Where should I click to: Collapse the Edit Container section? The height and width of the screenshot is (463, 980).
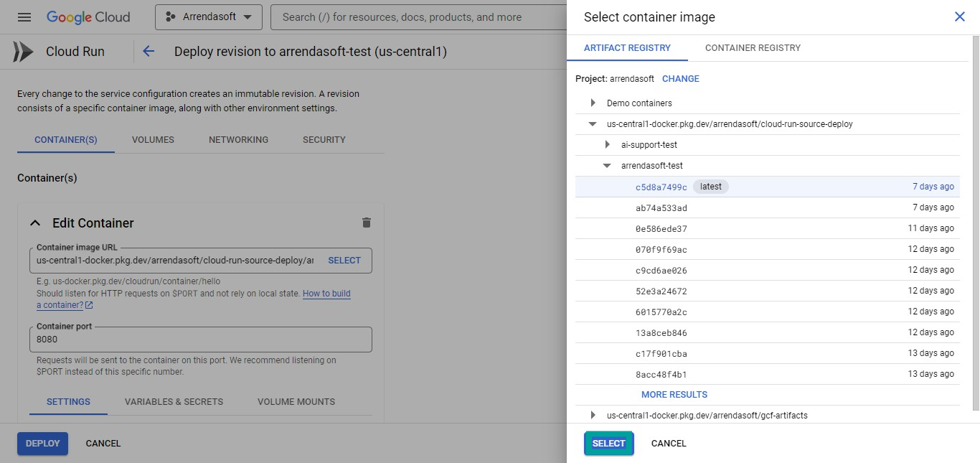(x=35, y=223)
